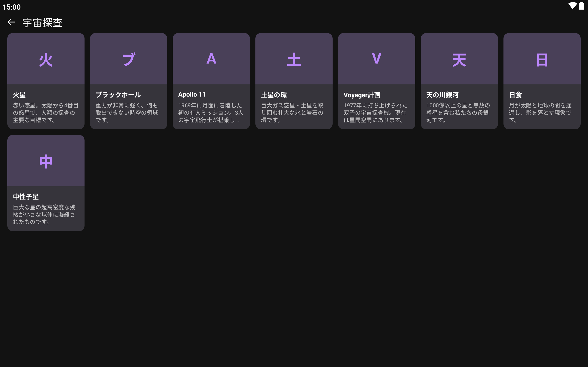Tap the battery status icon
Viewport: 588px width, 367px height.
(x=581, y=6)
